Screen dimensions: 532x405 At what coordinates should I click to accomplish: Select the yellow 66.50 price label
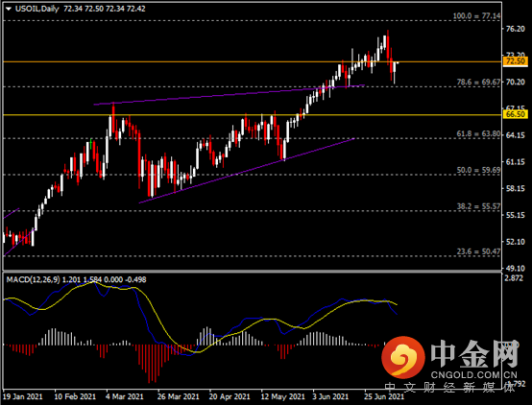[515, 114]
